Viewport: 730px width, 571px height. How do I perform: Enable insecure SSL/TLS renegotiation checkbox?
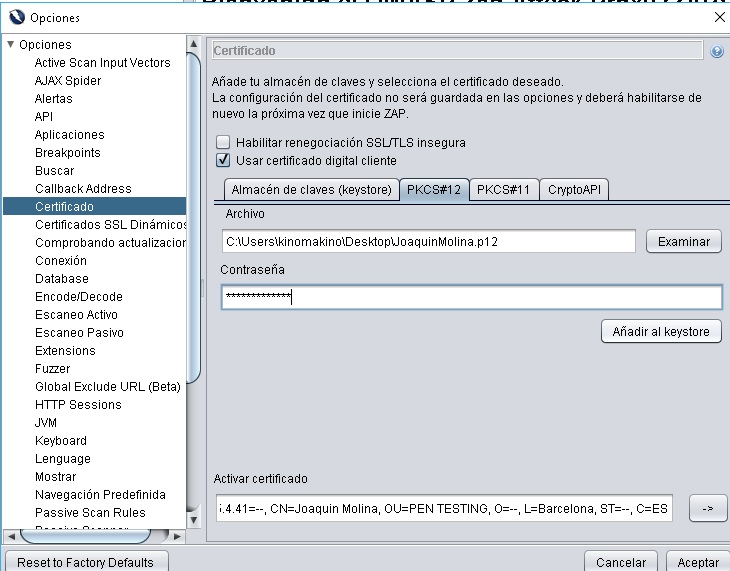tap(223, 142)
